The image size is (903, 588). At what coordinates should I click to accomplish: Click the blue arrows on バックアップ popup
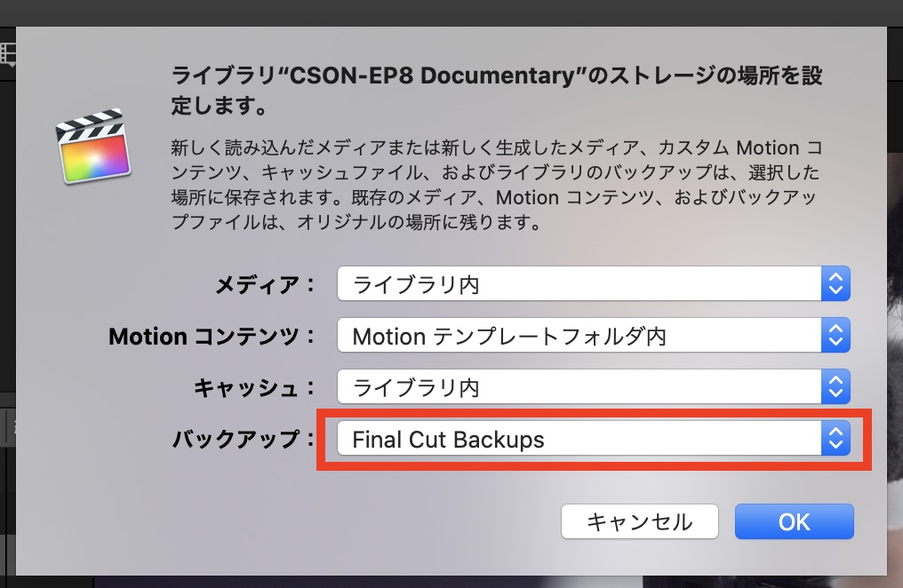pos(835,439)
